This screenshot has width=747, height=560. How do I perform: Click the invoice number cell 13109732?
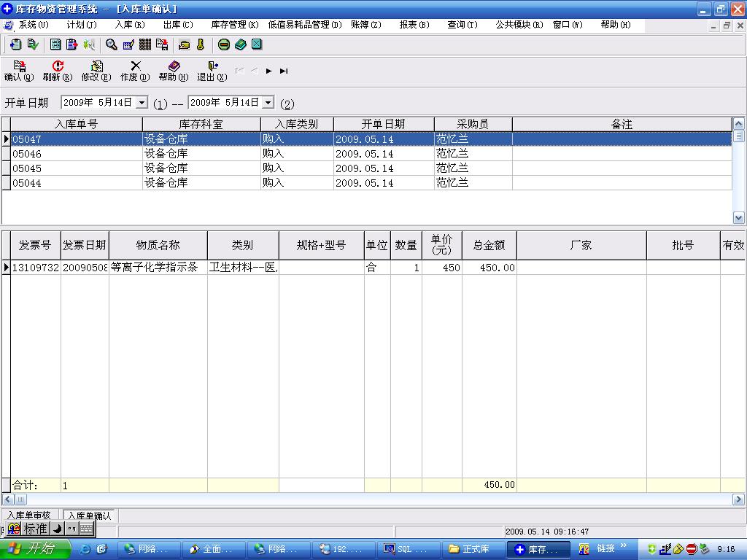click(35, 268)
